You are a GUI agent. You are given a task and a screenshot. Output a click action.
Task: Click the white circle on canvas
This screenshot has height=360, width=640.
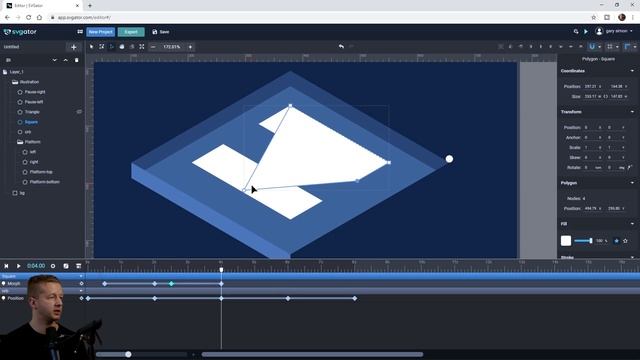(x=449, y=159)
